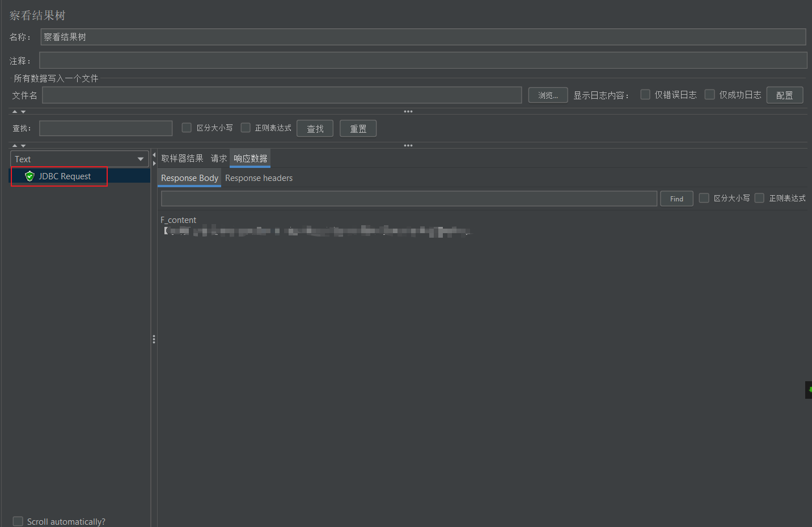Click the 查找 search button
The width and height of the screenshot is (812, 527).
(315, 129)
